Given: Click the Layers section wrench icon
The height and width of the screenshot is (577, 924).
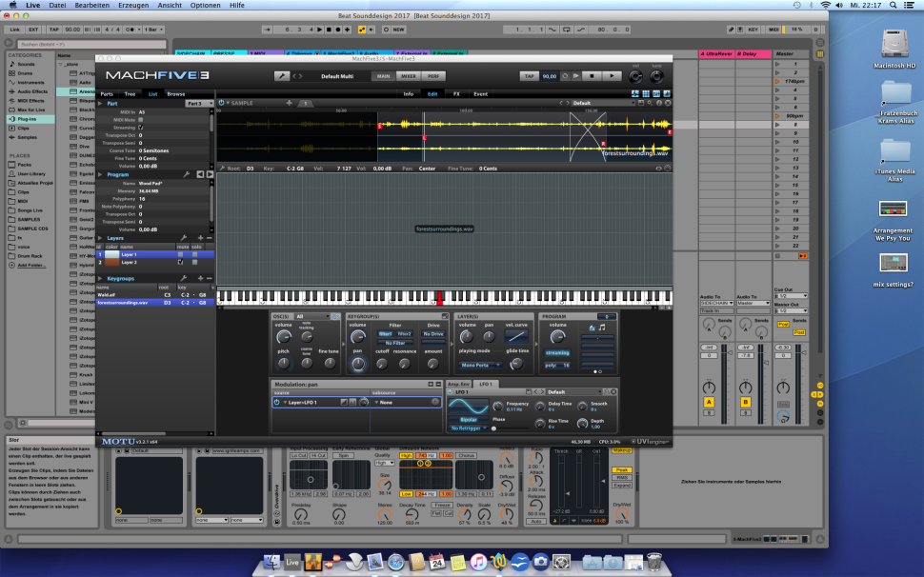Looking at the screenshot, I should pos(183,238).
